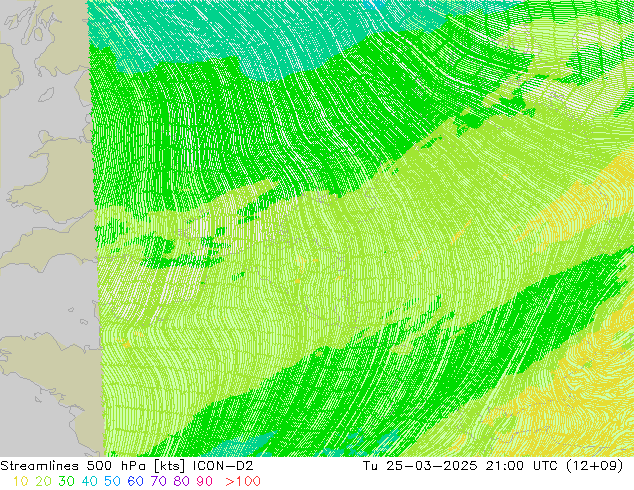Image resolution: width=634 pixels, height=490 pixels.
Task: Click the green '30' legend value
Action: click(x=66, y=481)
